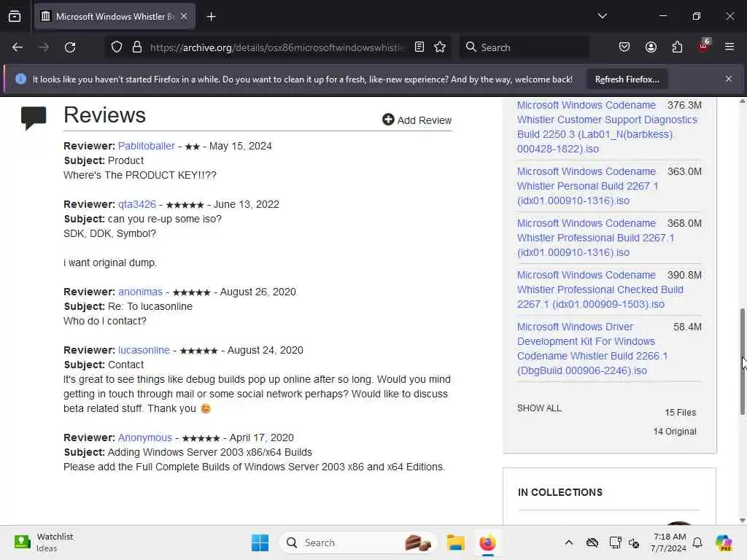Image resolution: width=747 pixels, height=560 pixels.
Task: Select the Microsoft Windows Whistler tab
Action: [x=115, y=17]
